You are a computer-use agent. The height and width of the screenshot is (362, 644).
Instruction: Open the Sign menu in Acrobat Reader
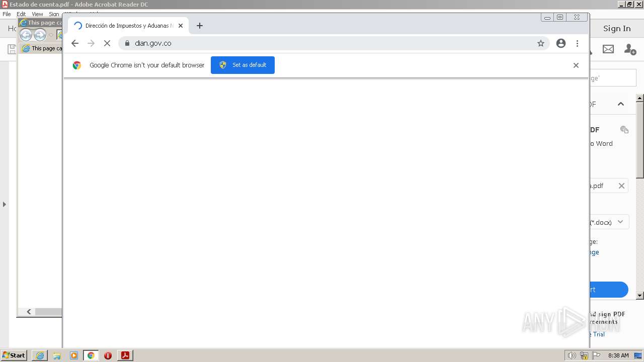click(x=54, y=14)
